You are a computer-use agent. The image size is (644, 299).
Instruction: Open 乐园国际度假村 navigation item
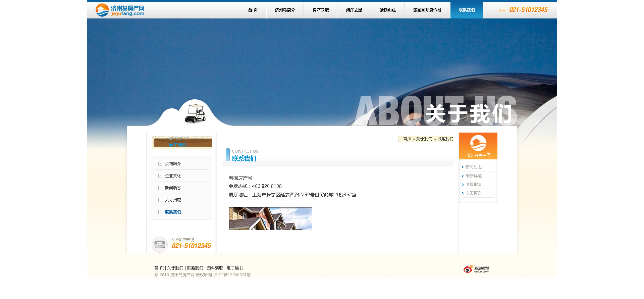point(427,10)
